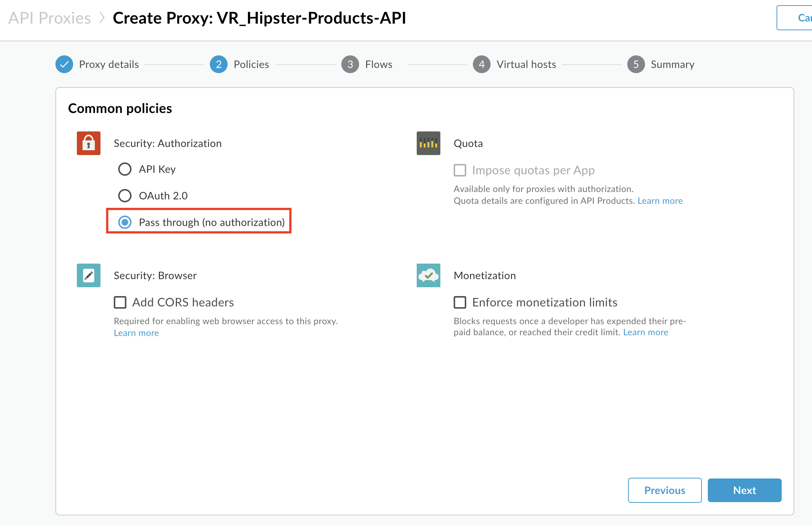Jump to the Flows step label

click(x=379, y=64)
